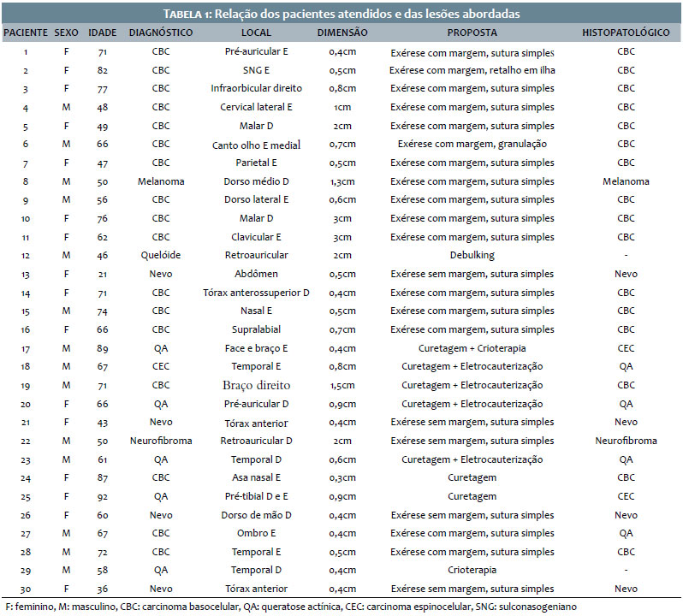Viewport: 683px width, 616px height.
Task: Click 'Exérese com margem, granulação' cell
Action: tap(472, 144)
